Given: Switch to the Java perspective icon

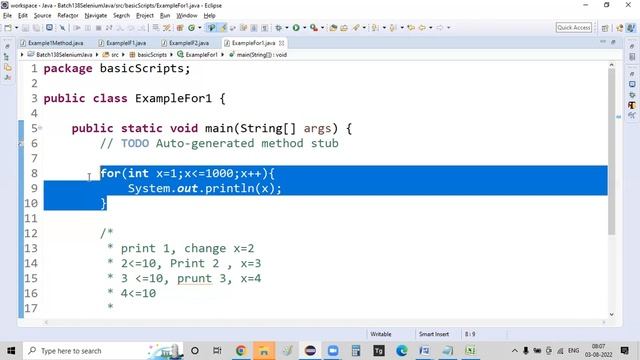Looking at the screenshot, I should (x=631, y=28).
